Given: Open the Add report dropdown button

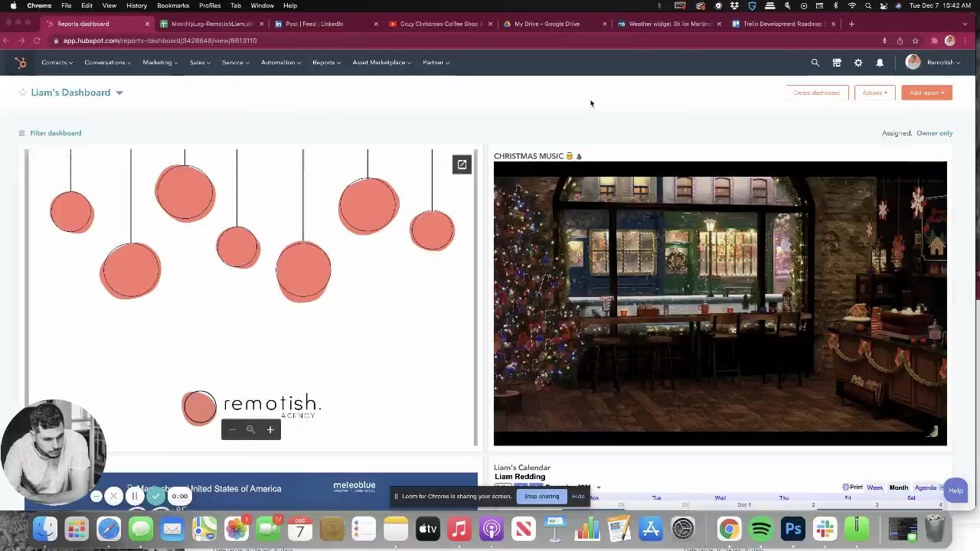Looking at the screenshot, I should point(926,93).
